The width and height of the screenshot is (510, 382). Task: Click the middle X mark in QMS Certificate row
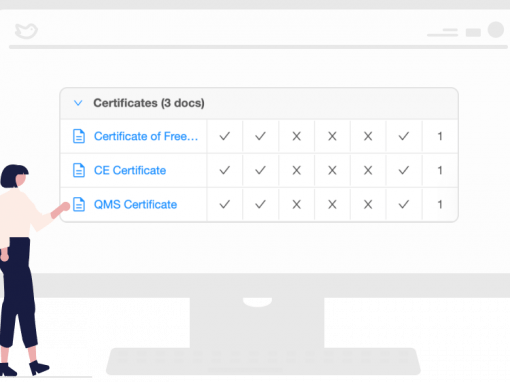point(332,204)
